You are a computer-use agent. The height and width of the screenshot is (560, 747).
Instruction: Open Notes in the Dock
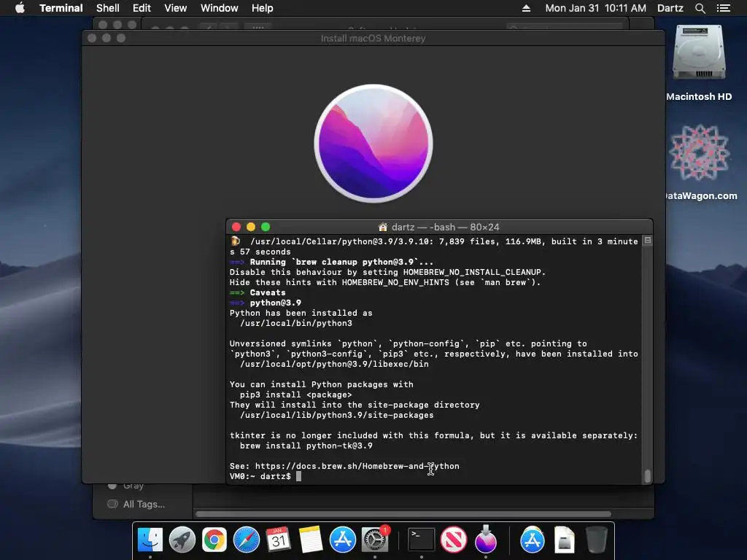[311, 540]
